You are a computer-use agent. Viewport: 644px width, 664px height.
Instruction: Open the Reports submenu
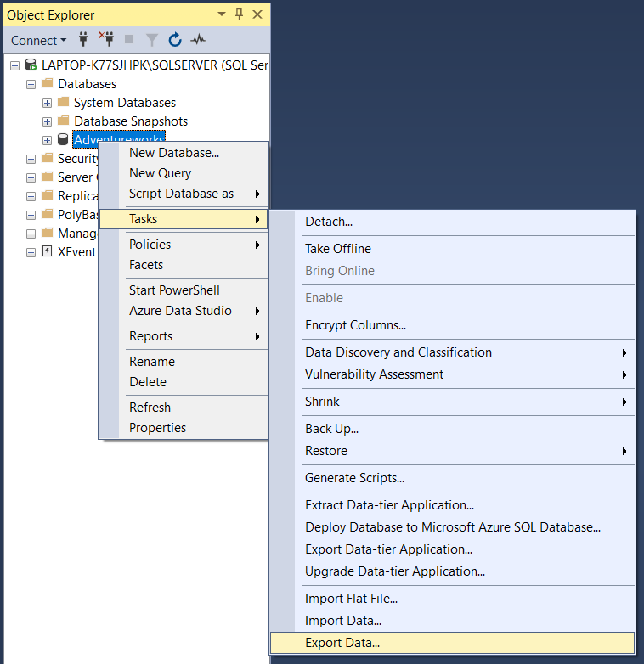(184, 335)
